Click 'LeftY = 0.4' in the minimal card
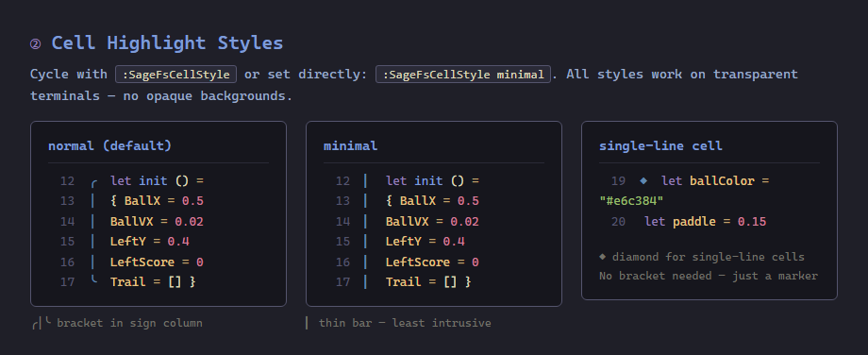This screenshot has height=355, width=868. [426, 242]
